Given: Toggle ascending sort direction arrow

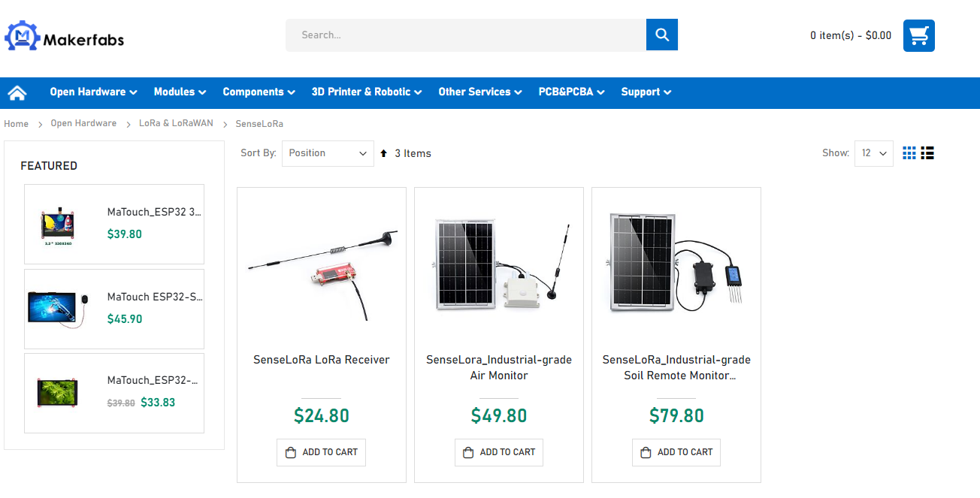Looking at the screenshot, I should (x=383, y=153).
